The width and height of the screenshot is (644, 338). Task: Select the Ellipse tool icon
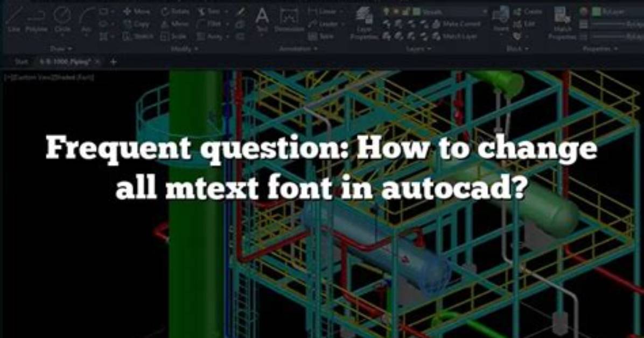(103, 24)
